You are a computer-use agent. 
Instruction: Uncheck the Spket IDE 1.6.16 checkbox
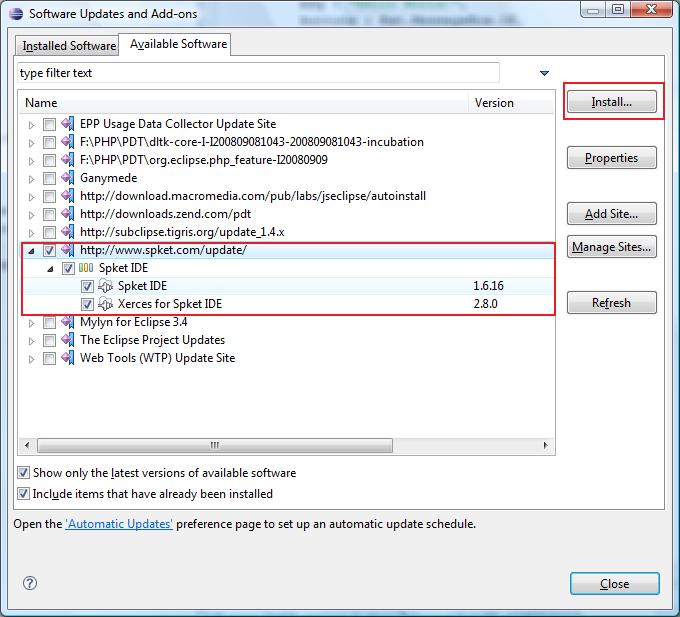coord(87,286)
